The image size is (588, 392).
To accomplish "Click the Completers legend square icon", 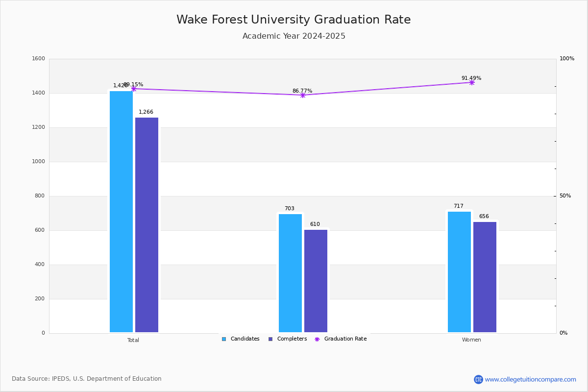I will [270, 339].
